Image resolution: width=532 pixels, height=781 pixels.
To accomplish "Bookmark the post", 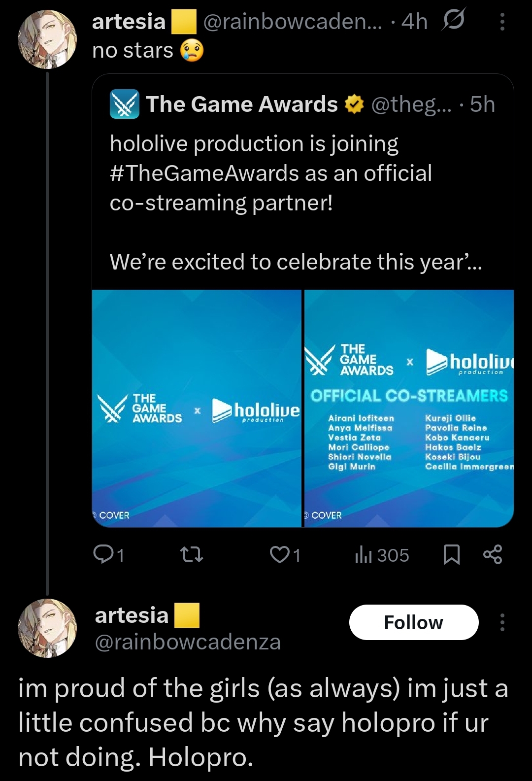I will click(x=452, y=555).
